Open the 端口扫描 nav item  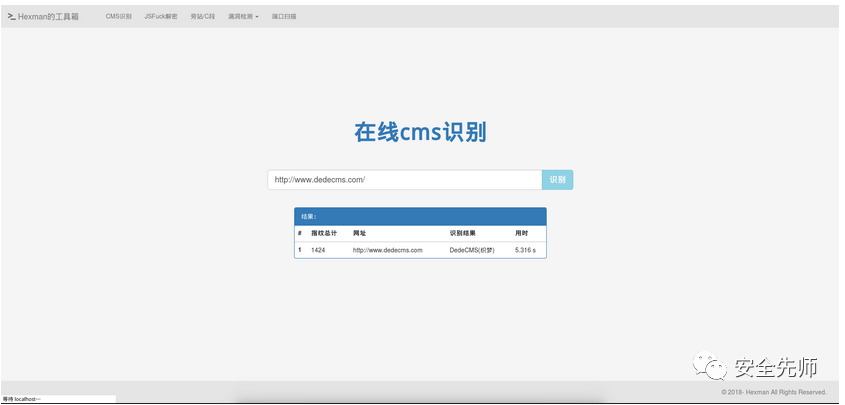coord(284,17)
